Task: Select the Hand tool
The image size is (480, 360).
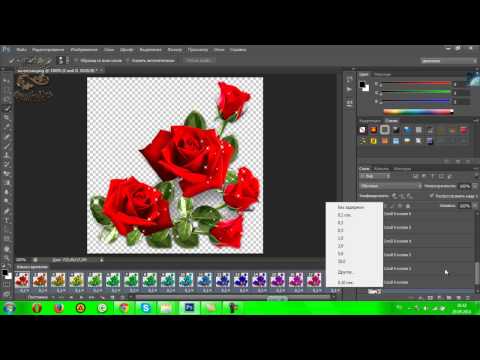Action: [7, 248]
